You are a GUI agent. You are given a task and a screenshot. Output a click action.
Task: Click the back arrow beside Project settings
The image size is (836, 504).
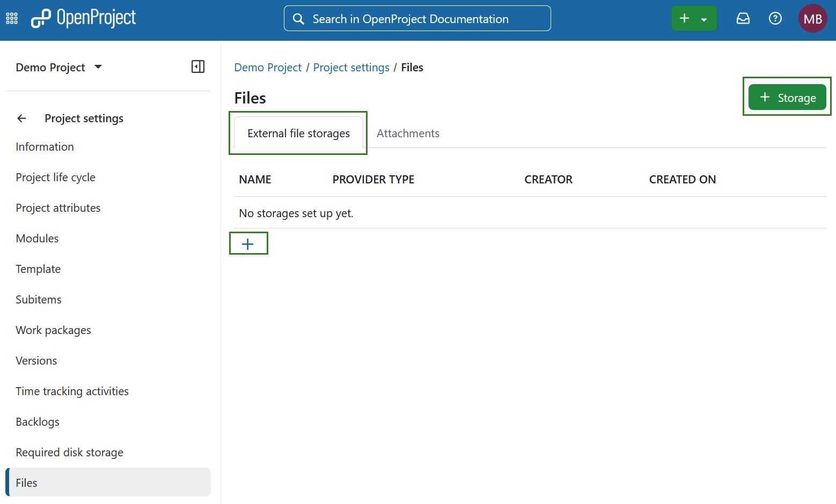click(21, 118)
